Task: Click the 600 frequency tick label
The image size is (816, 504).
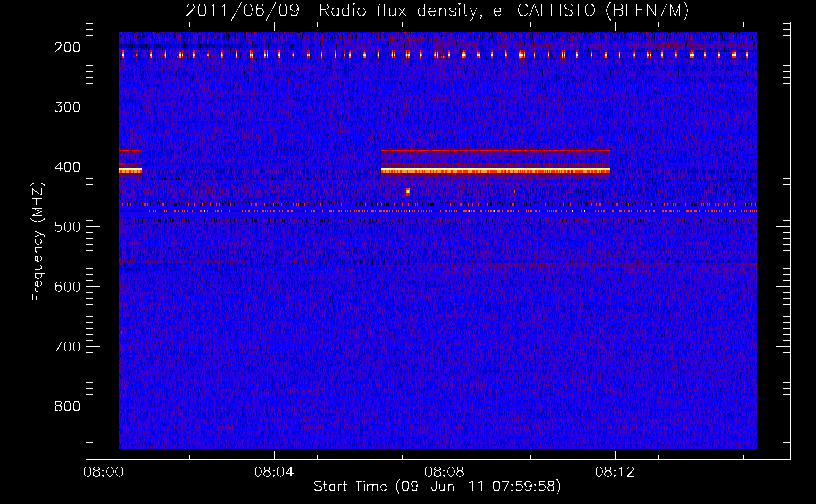Action: (x=68, y=287)
